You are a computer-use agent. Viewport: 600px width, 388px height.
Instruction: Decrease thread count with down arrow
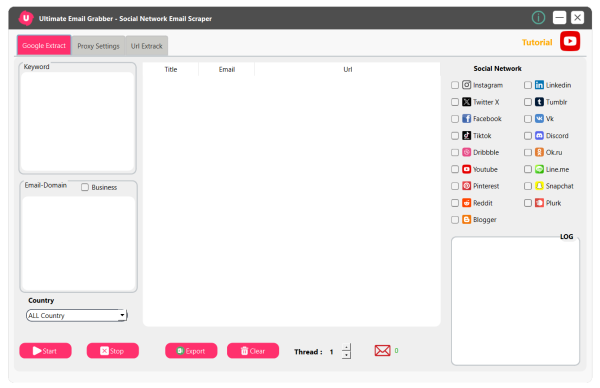click(346, 355)
